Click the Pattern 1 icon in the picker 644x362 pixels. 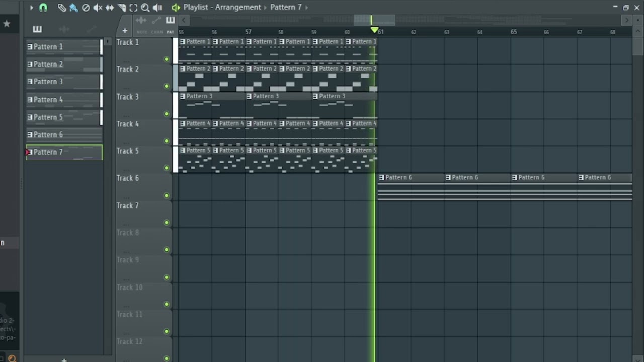30,47
